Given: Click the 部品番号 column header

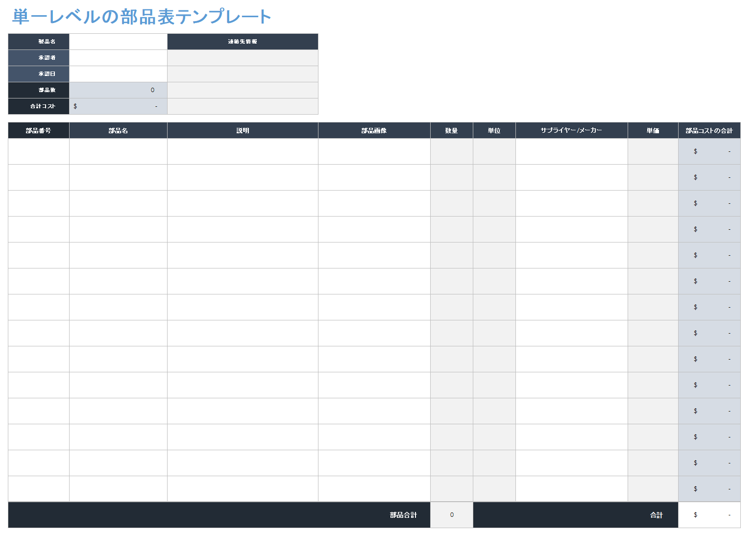Looking at the screenshot, I should 39,130.
